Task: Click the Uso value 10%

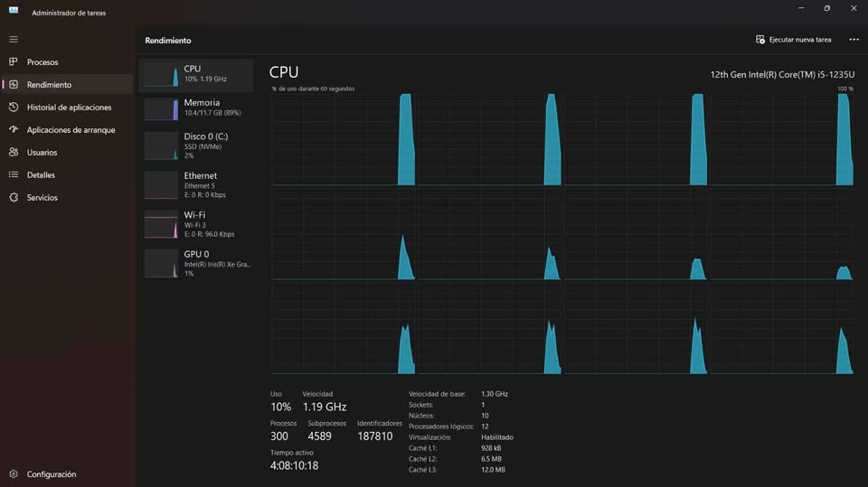Action: pyautogui.click(x=280, y=407)
